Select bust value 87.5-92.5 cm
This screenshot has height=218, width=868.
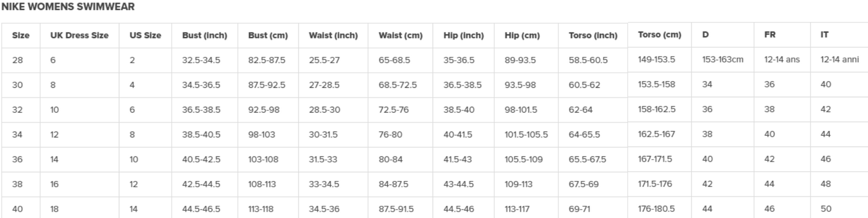click(x=267, y=85)
